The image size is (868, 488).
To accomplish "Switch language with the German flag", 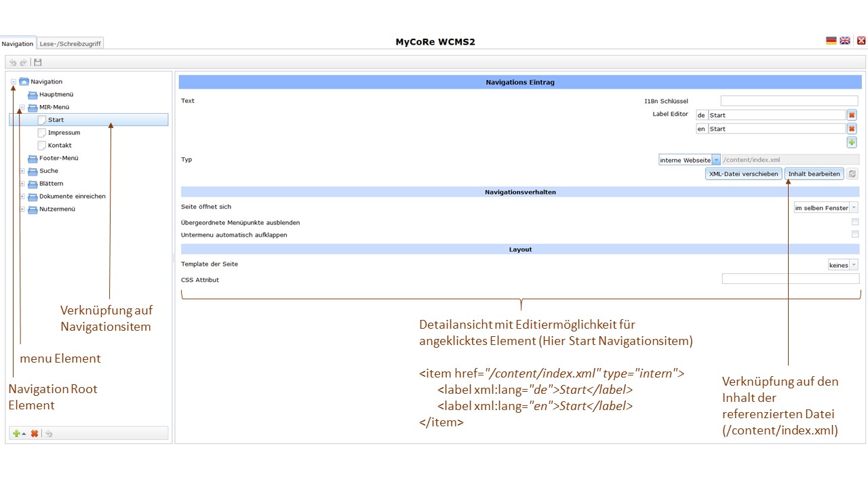I will click(x=831, y=41).
